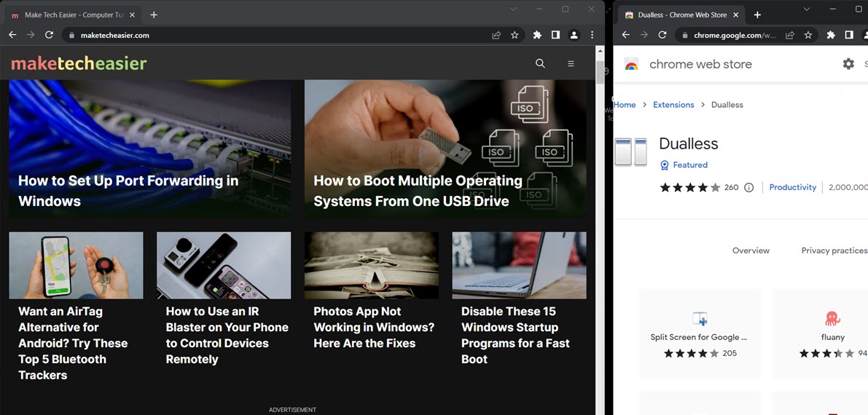Click the AirTag alternative article thumbnail
This screenshot has height=415, width=868.
(76, 265)
